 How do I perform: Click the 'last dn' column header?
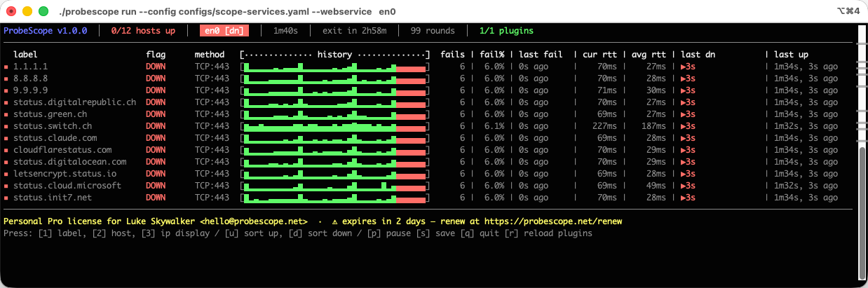[x=698, y=55]
